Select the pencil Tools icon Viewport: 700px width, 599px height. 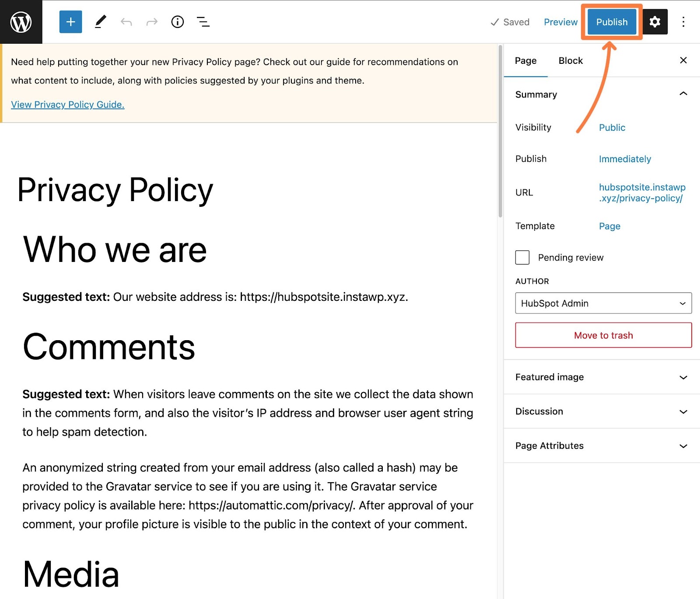[100, 22]
